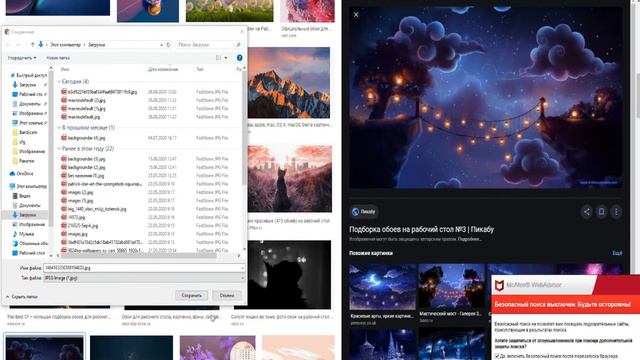This screenshot has height=360, width=640.
Task: Collapse the Ранее в этом году (22) group
Action: click(x=59, y=149)
